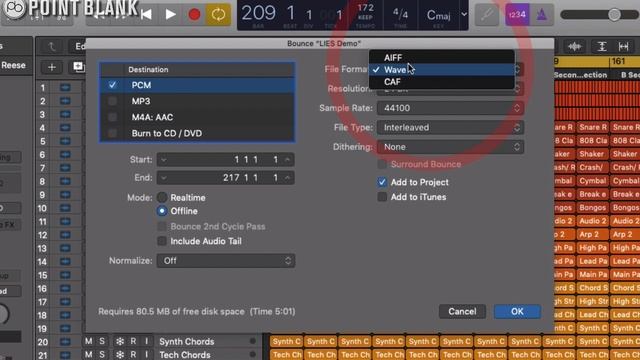
Task: Open the Normalize Off dropdown
Action: (x=226, y=261)
